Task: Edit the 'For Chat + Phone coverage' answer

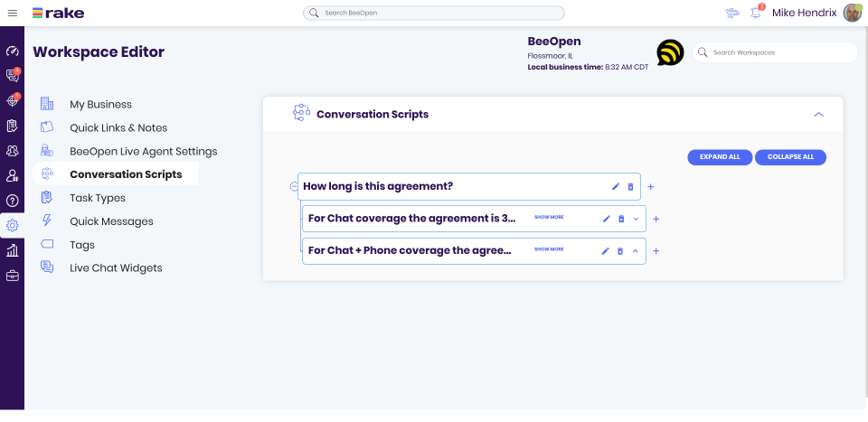Action: (606, 251)
